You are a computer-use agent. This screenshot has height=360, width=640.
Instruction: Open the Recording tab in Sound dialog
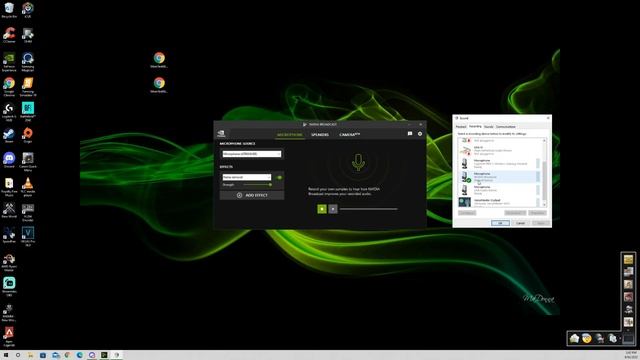pyautogui.click(x=475, y=127)
